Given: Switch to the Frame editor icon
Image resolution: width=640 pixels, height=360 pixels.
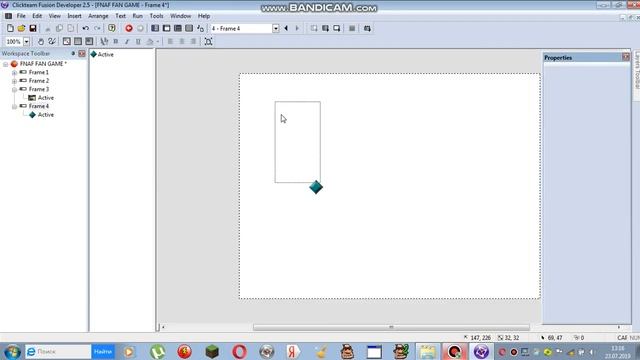Looking at the screenshot, I should (x=167, y=29).
